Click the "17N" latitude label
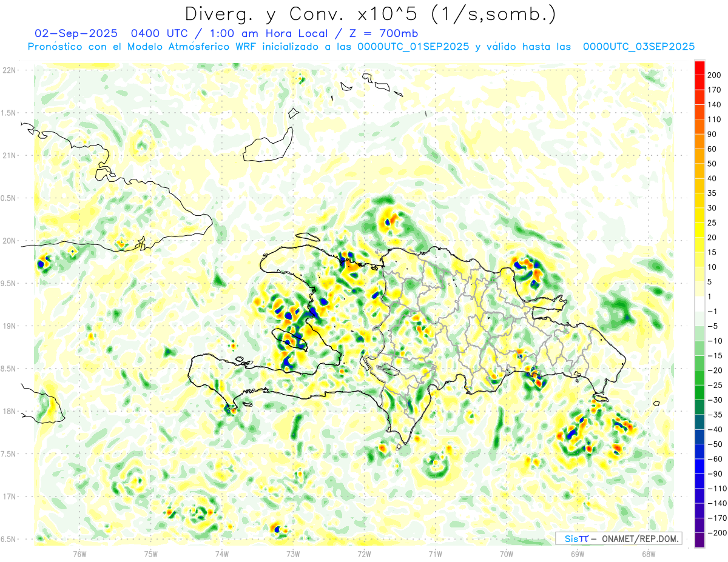This screenshot has width=728, height=562. 9,497
